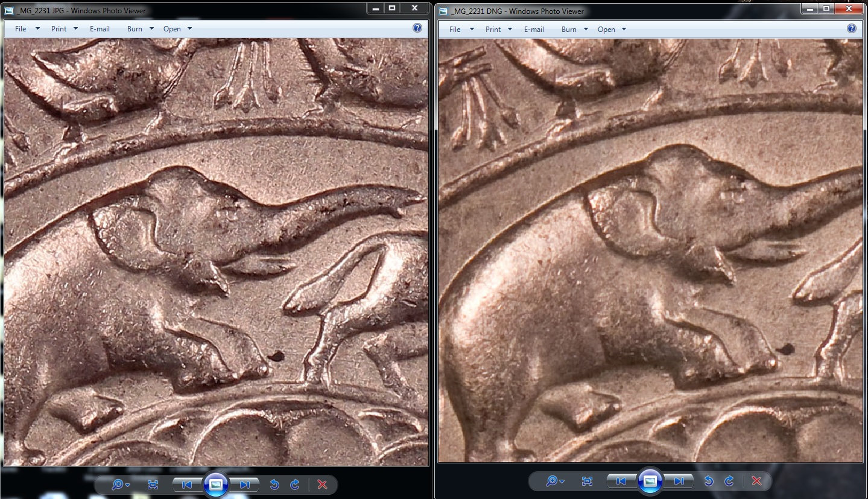Expand Open dropdown arrow in DNG window

pyautogui.click(x=624, y=29)
